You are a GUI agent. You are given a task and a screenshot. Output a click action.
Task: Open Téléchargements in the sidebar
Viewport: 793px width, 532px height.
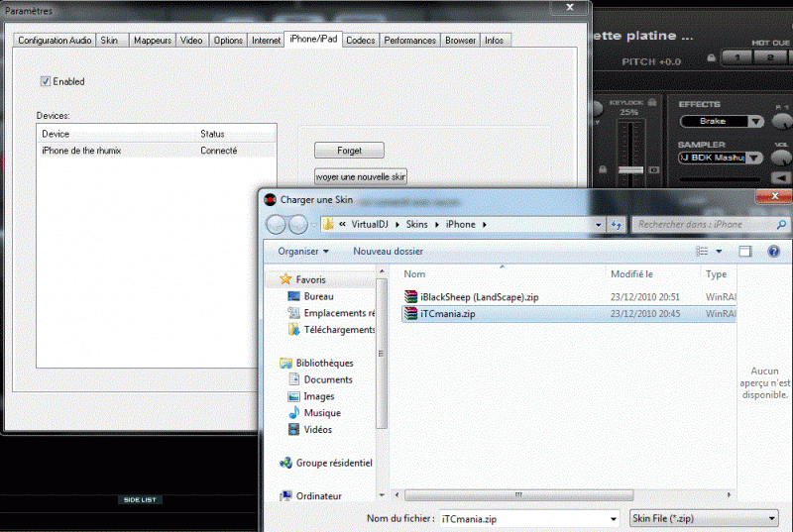coord(339,330)
